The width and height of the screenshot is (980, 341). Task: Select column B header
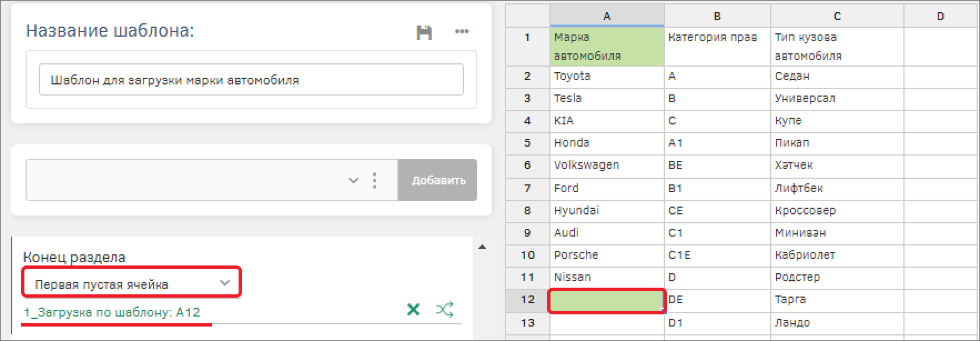[717, 16]
